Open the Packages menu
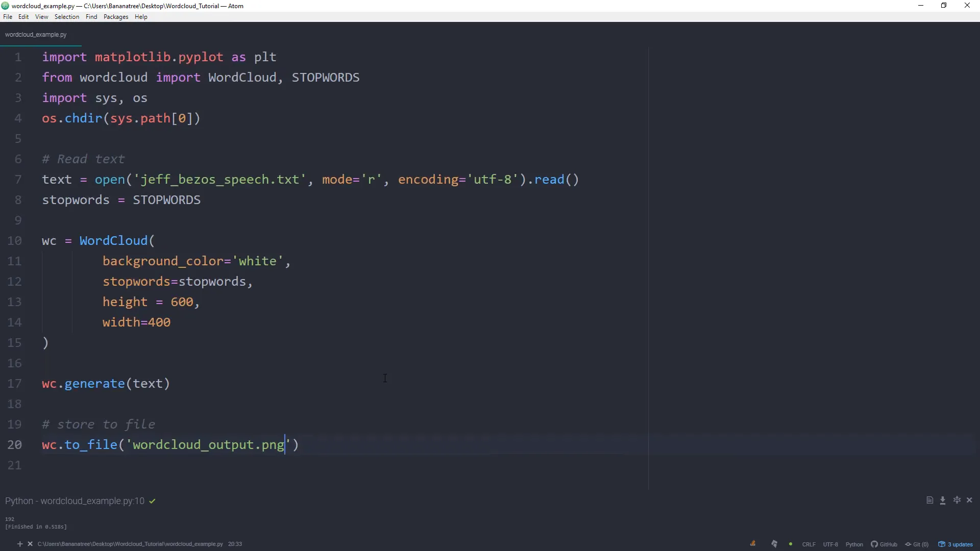 pos(116,17)
